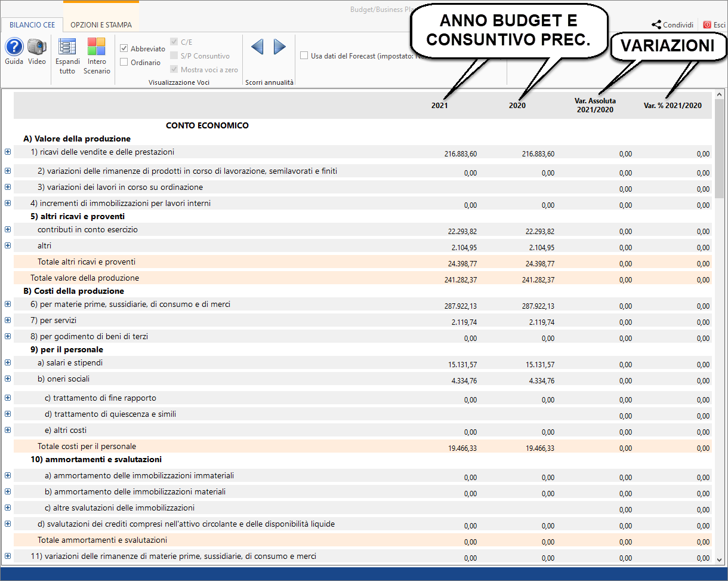
Task: Expand row 2) variazioni delle rimanenze di prodotti
Action: (x=8, y=171)
